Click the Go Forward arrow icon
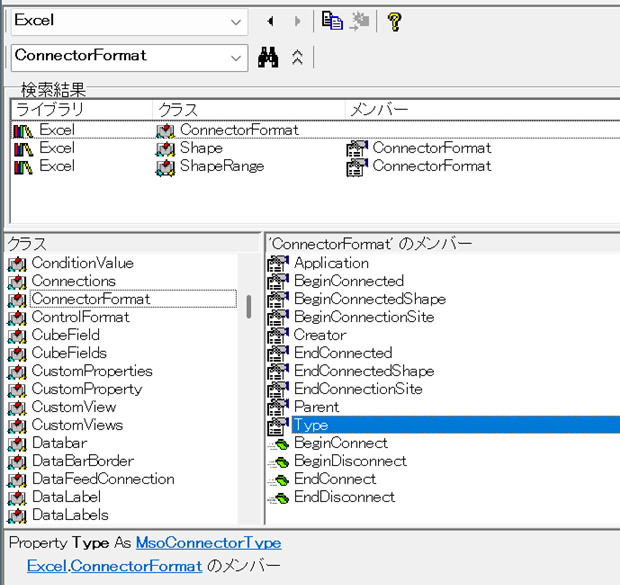The width and height of the screenshot is (620, 585). [x=297, y=21]
